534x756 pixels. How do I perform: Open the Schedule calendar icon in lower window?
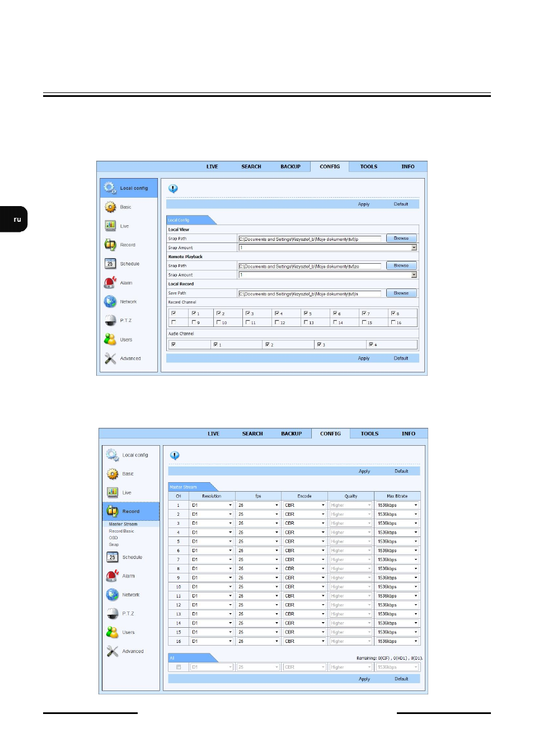(113, 557)
